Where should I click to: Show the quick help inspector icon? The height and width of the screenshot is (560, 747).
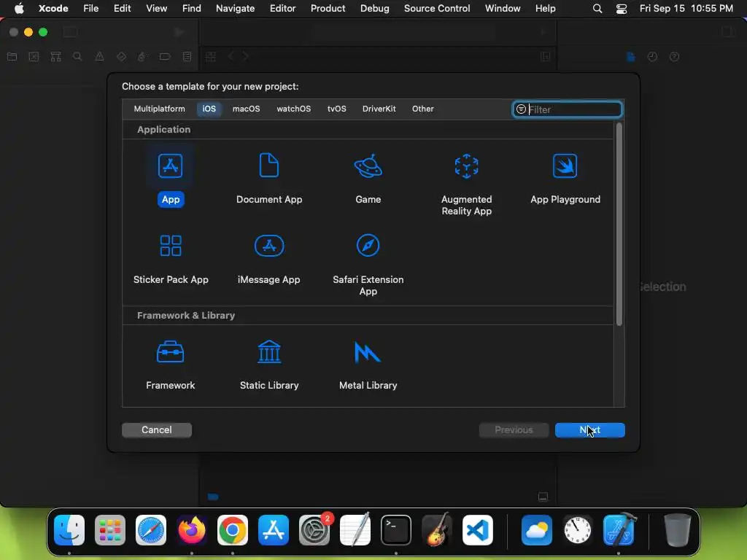(674, 57)
